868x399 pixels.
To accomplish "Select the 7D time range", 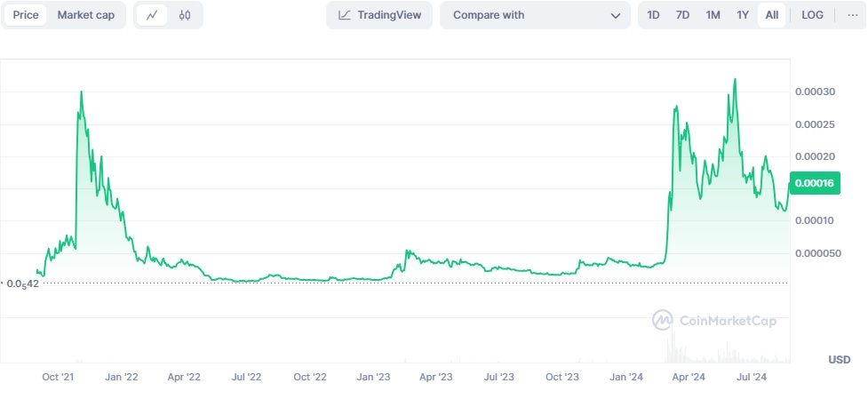I will [682, 15].
